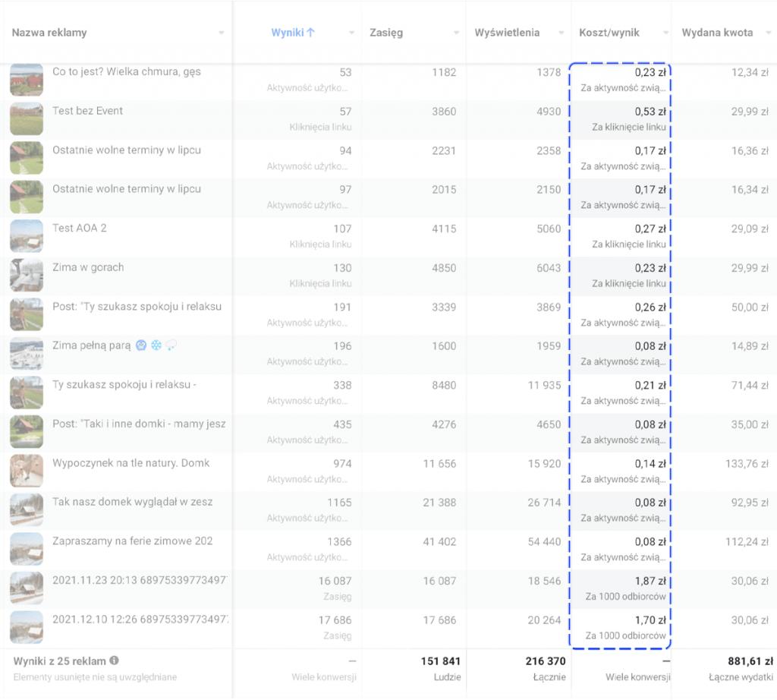Expand the Zasięg column dropdown arrow
Screen dimensions: 777x700
tap(457, 33)
